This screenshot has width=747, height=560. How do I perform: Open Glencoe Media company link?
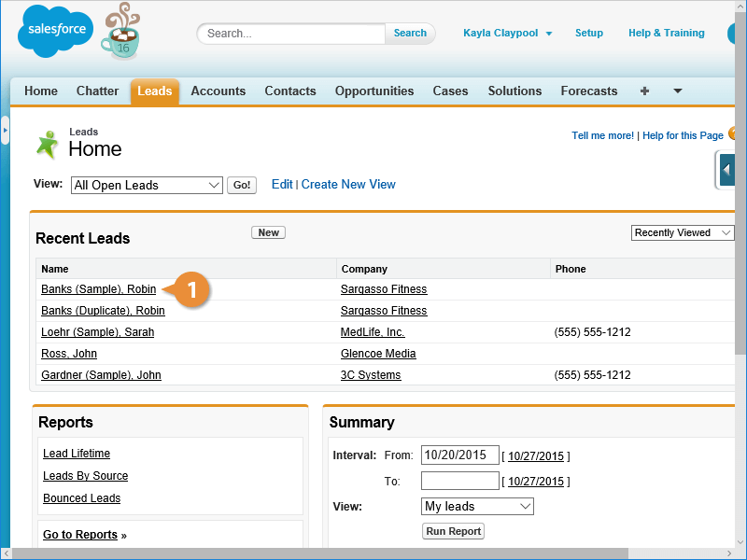click(x=378, y=354)
